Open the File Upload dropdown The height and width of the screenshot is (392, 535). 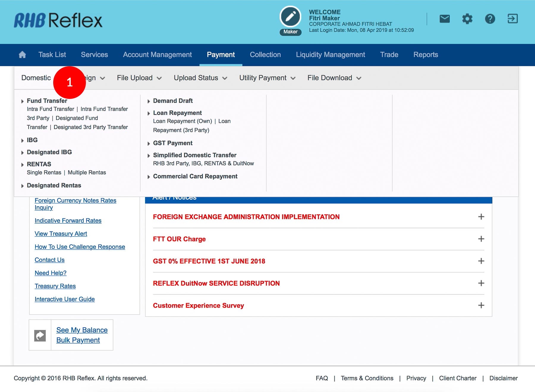pos(139,78)
